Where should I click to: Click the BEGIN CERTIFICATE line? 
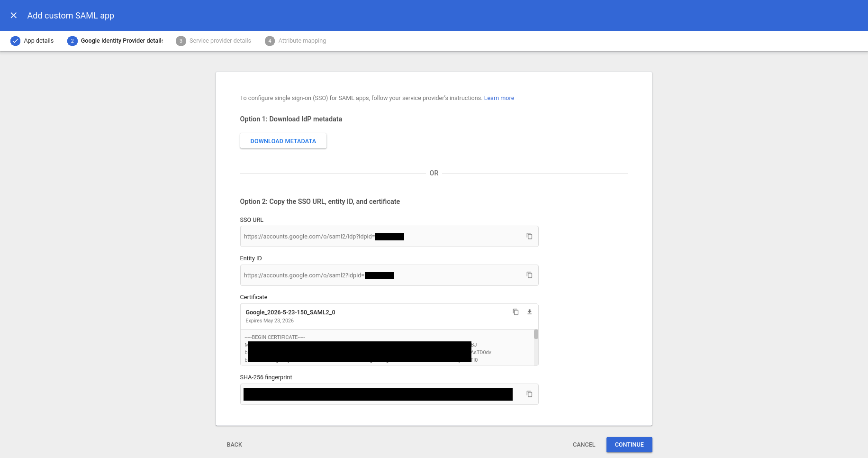275,338
